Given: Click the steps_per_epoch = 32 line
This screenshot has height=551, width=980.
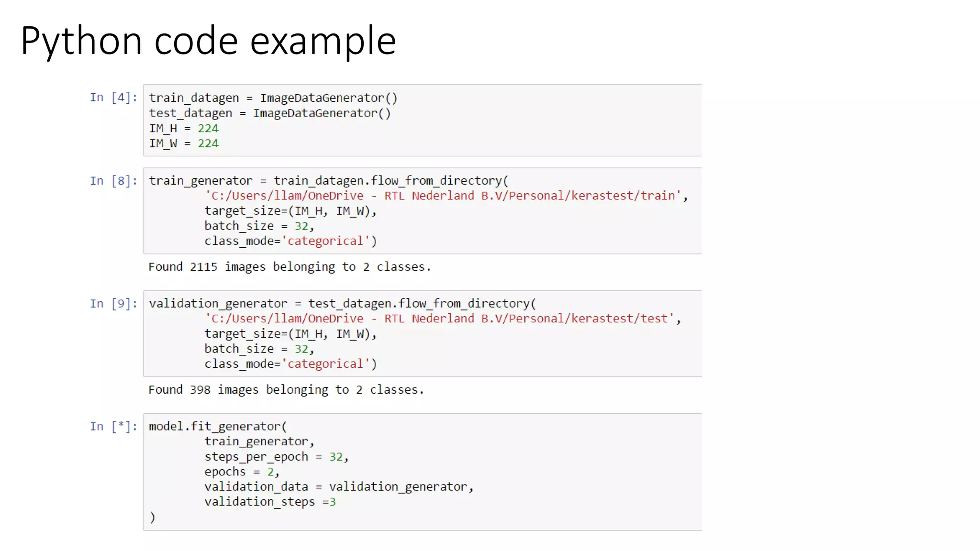Looking at the screenshot, I should pos(276,457).
